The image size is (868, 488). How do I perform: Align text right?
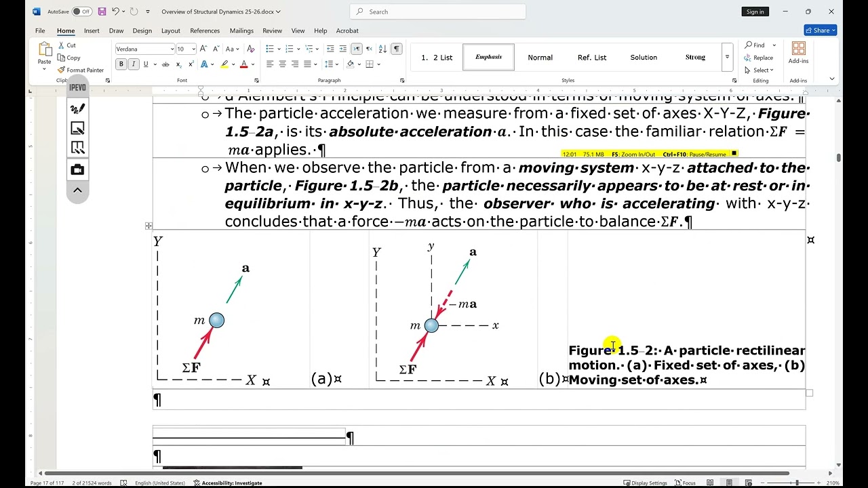pyautogui.click(x=294, y=64)
